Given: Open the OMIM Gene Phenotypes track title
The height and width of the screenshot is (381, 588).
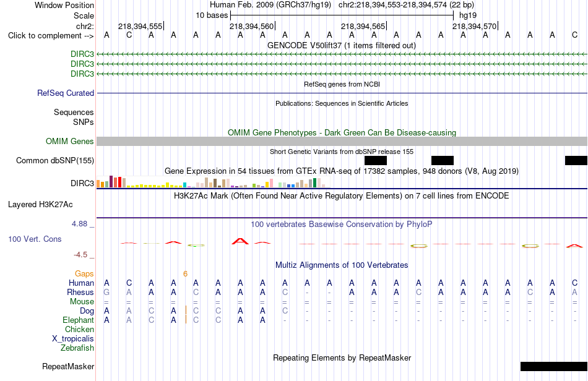Looking at the screenshot, I should click(342, 132).
